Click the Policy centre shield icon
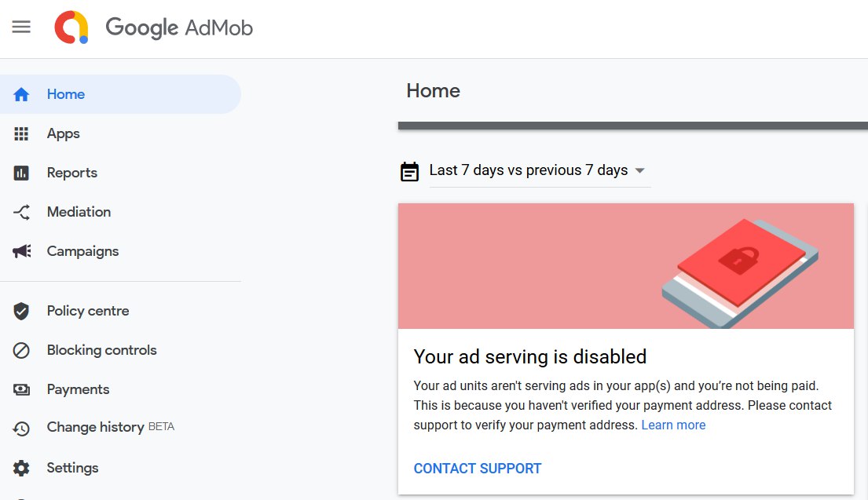The image size is (868, 500). tap(21, 312)
